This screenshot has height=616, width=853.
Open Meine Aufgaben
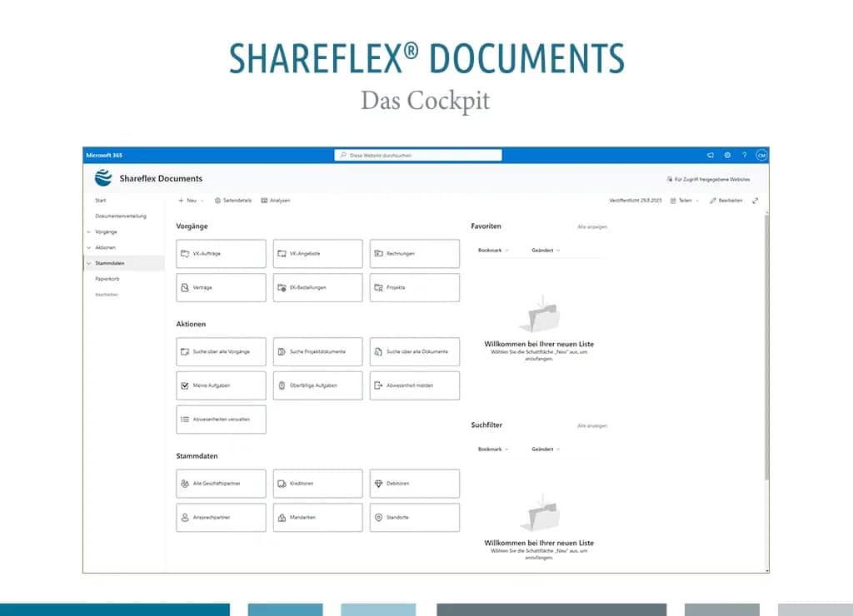(221, 385)
